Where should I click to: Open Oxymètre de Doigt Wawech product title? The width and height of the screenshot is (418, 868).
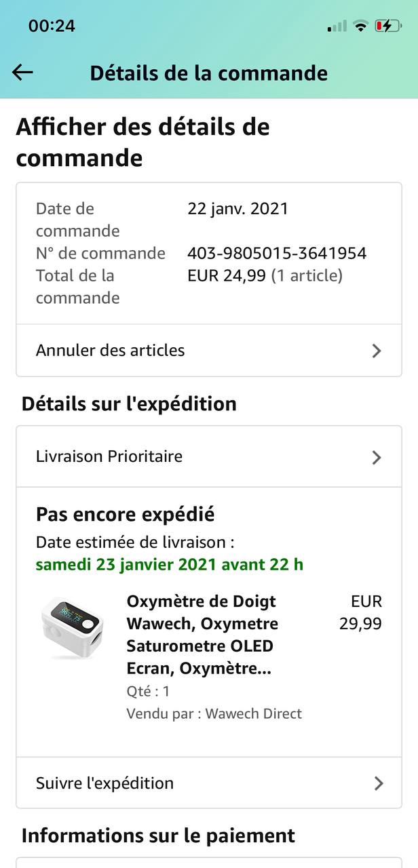point(202,635)
